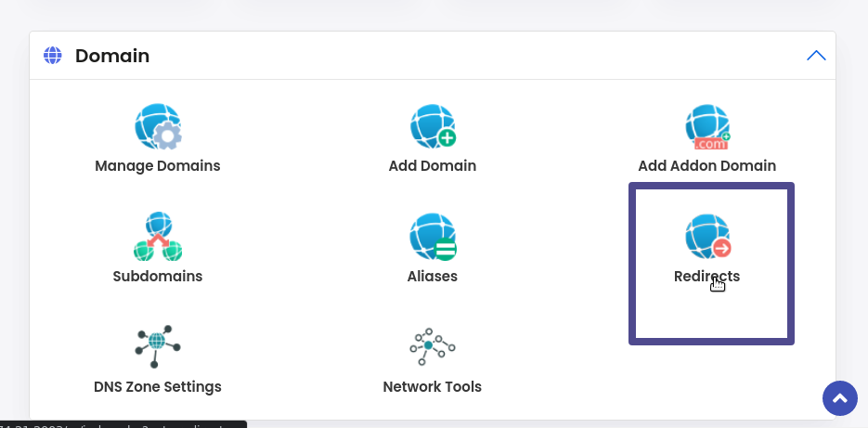Go to the Aliases text link
The width and height of the screenshot is (868, 428).
tap(433, 276)
